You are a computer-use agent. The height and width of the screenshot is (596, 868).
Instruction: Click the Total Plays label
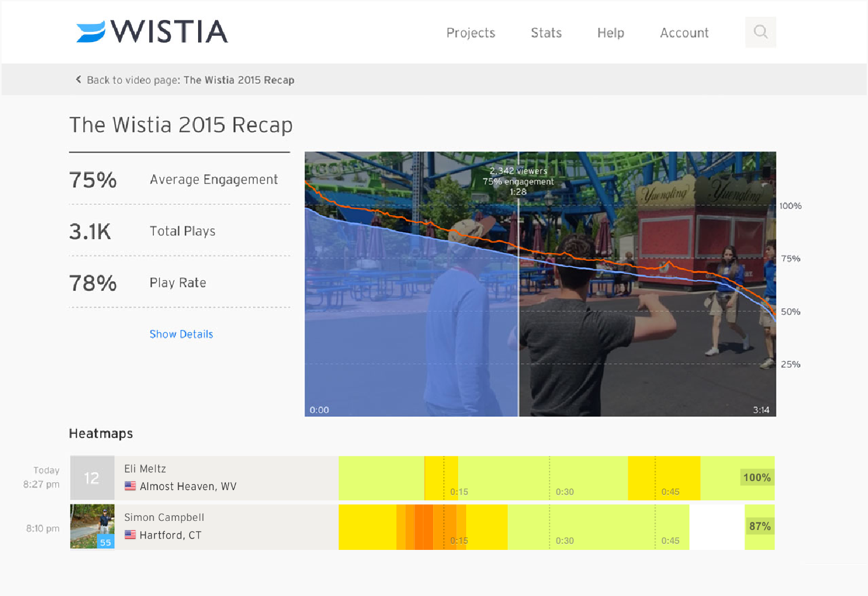point(182,231)
